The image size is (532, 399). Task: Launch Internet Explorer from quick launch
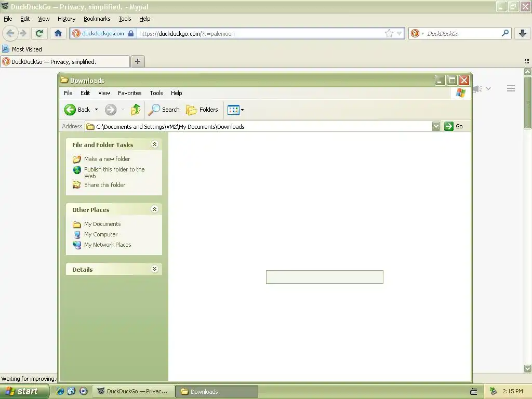pos(60,391)
